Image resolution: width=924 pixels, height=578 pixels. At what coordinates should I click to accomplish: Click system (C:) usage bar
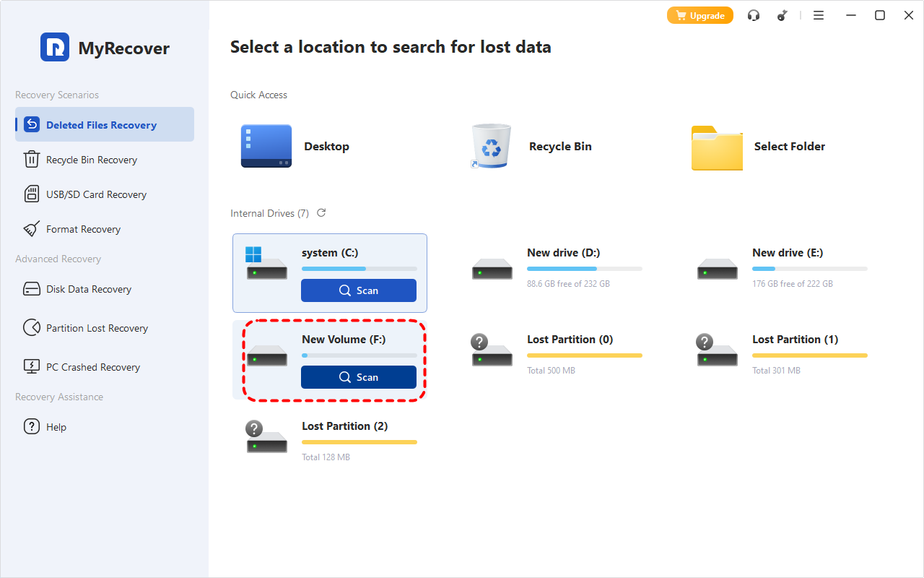359,269
